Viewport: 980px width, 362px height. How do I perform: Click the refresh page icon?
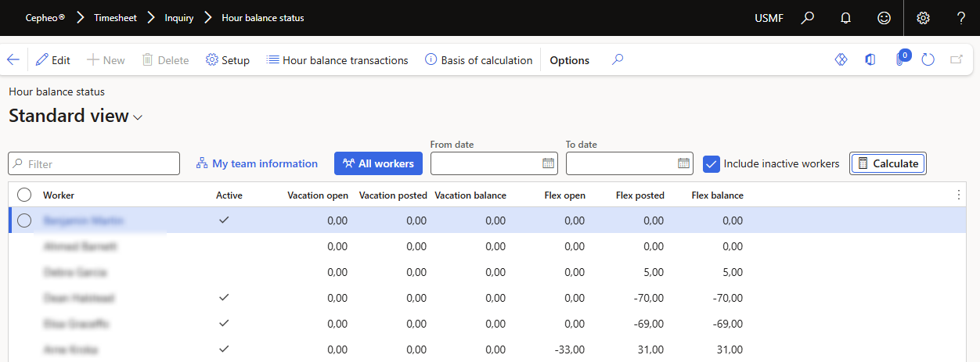[x=928, y=59]
